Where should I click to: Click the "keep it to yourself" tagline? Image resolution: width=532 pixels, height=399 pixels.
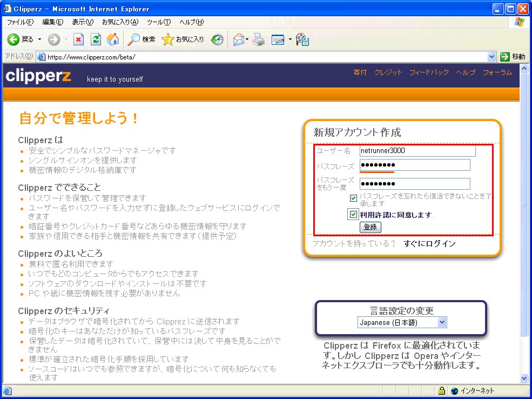coord(115,79)
